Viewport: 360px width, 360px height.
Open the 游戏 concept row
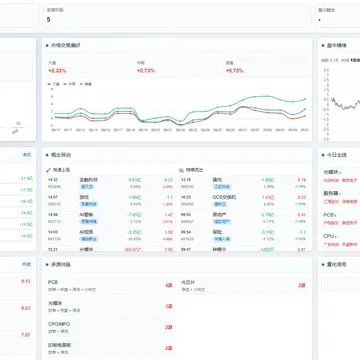[x=110, y=200]
